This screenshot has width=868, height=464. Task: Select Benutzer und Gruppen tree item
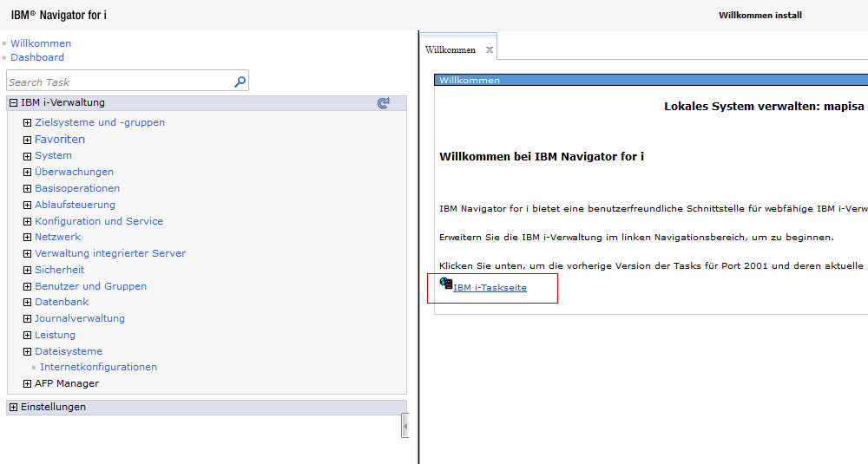90,286
